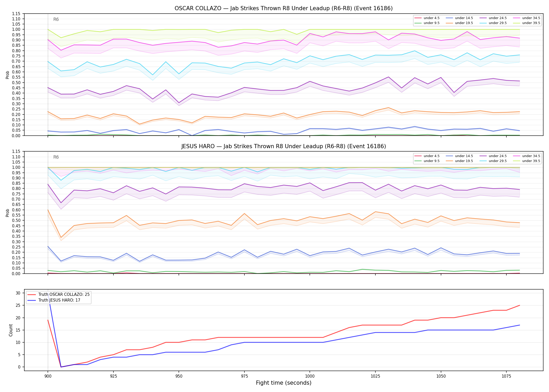Click the 30 tick on the Count axis
Viewport: 549px width, 392px height.
(18, 293)
